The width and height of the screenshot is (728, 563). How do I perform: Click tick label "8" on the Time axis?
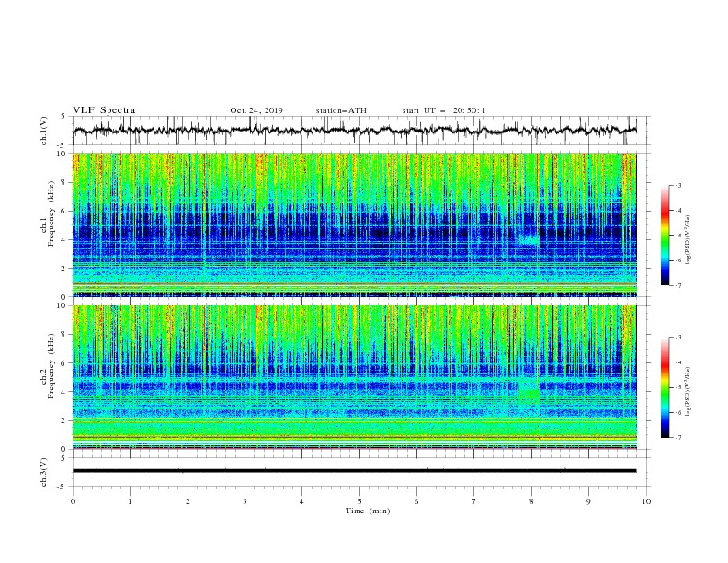[531, 501]
